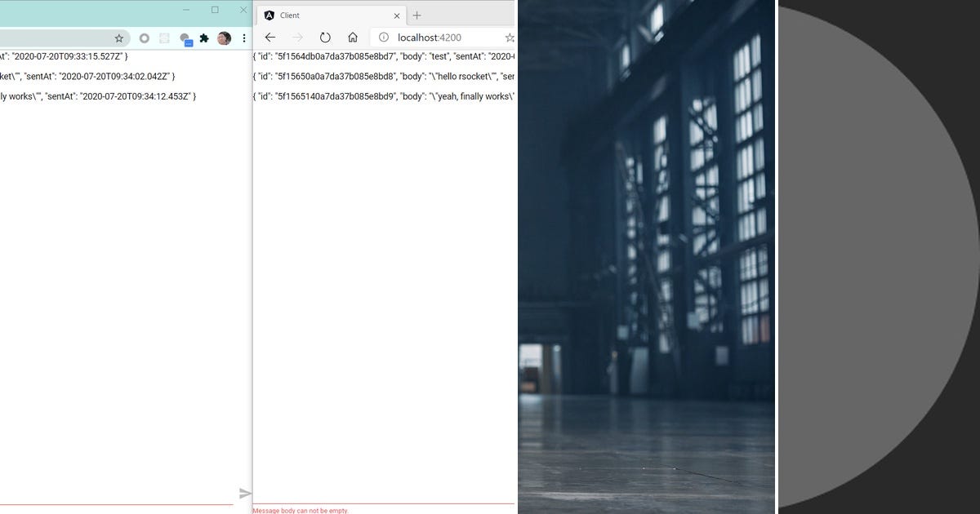Click the "Message body can not be empty" warning
980x514 pixels.
tap(300, 510)
